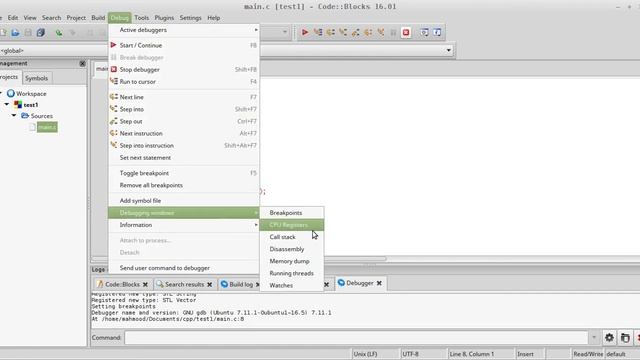This screenshot has height=360, width=640.
Task: Collapse the Sources folder node
Action: pos(14,116)
